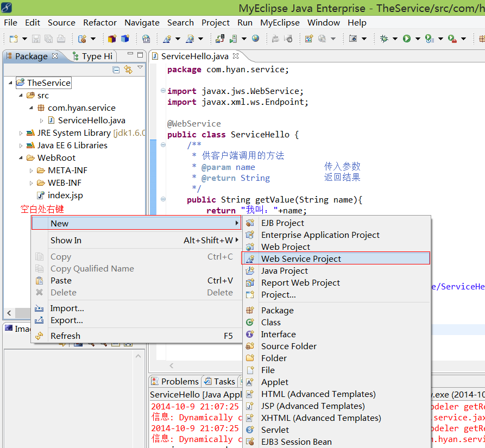Viewport: 485px width, 448px height.
Task: Select Show In from the context menu
Action: point(136,240)
